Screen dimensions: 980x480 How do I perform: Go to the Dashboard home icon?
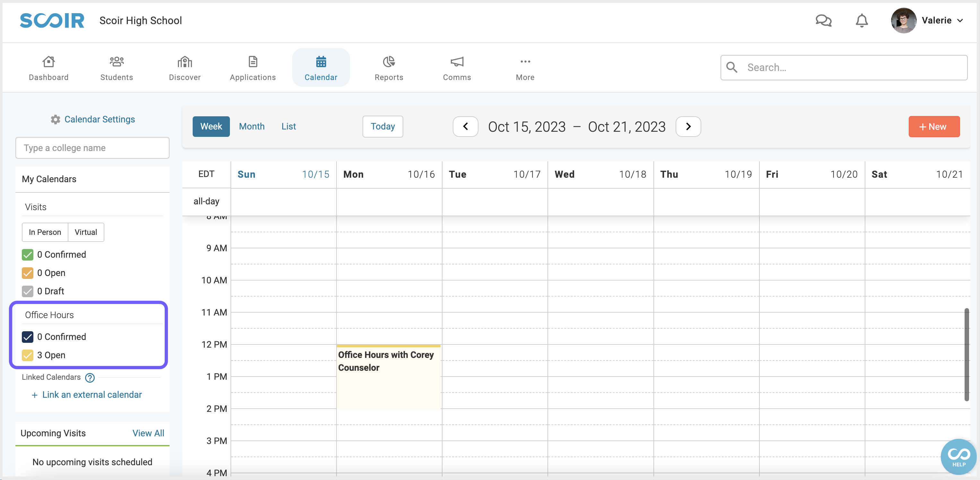(49, 61)
